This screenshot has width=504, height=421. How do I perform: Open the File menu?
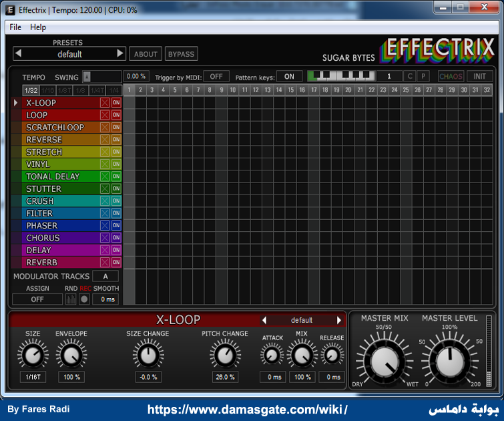[x=15, y=27]
